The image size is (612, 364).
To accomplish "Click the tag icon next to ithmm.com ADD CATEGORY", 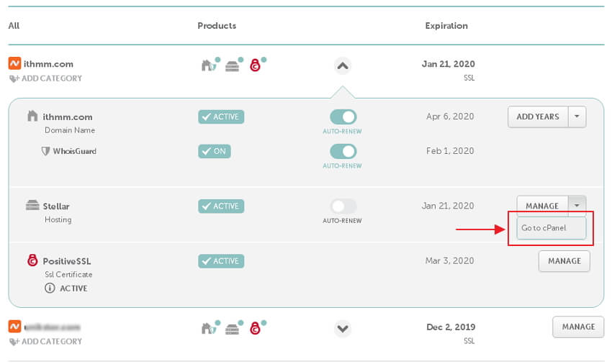I will click(14, 79).
